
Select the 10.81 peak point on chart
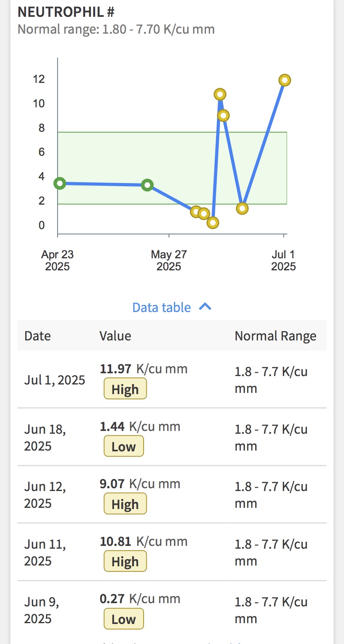[220, 95]
